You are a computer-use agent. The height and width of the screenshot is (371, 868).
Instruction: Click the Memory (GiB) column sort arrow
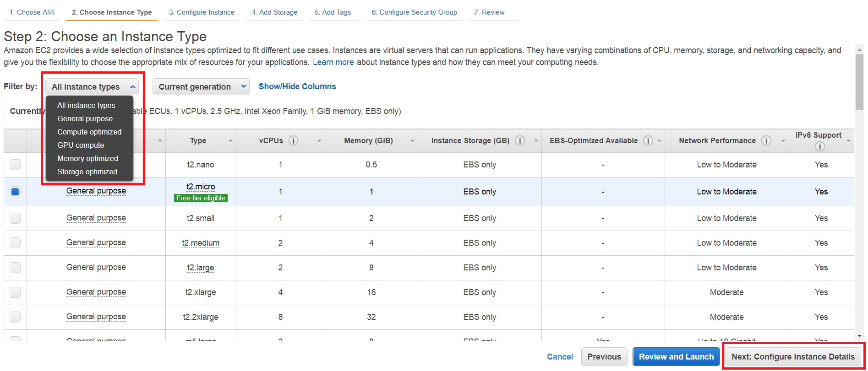coord(412,141)
